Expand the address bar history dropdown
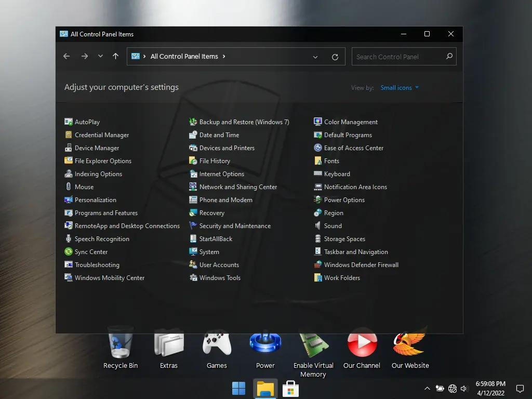 315,57
